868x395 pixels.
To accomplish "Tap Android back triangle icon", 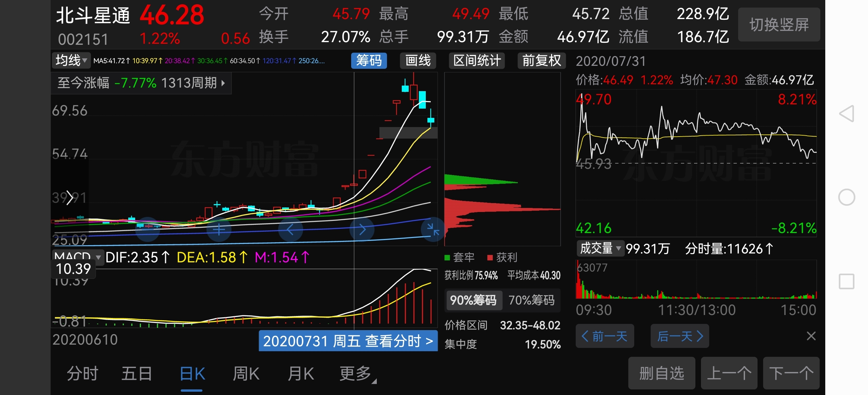I will [846, 114].
